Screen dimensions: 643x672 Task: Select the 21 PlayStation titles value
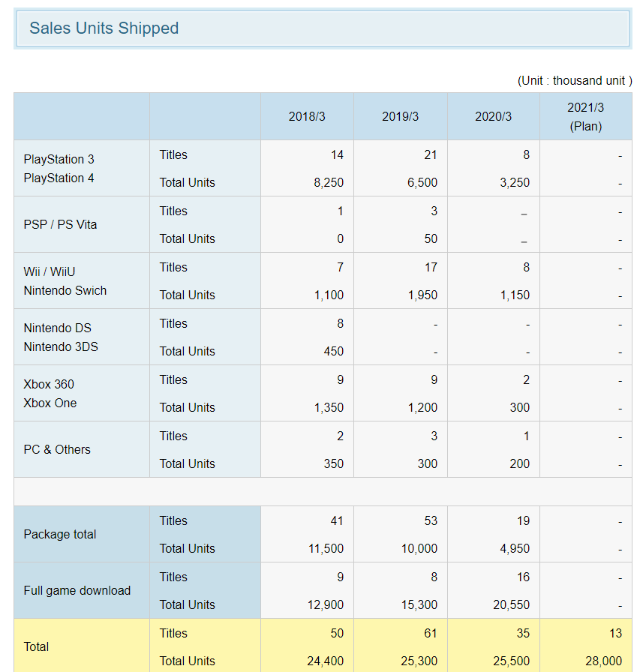pyautogui.click(x=431, y=154)
